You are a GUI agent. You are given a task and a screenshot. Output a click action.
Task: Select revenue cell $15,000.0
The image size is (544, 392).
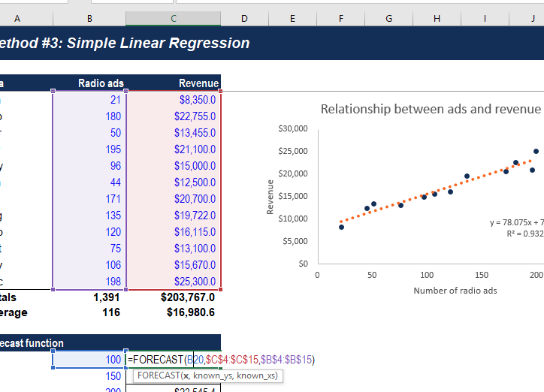tap(174, 166)
